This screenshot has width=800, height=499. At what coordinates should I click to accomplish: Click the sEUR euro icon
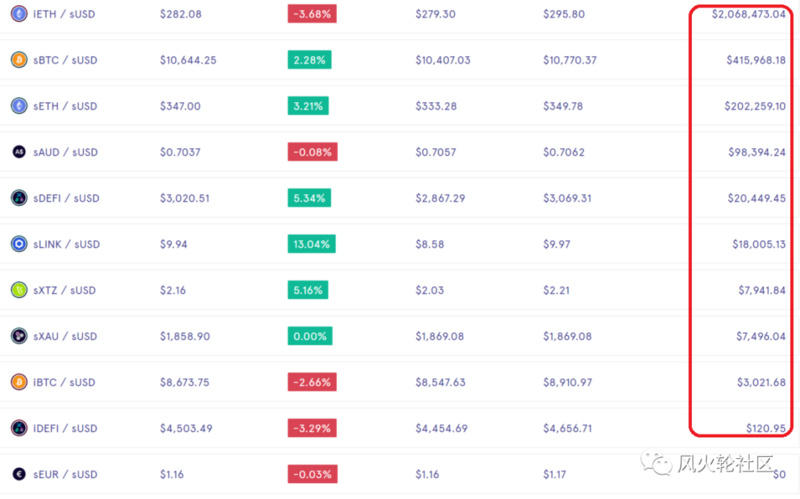click(x=18, y=474)
